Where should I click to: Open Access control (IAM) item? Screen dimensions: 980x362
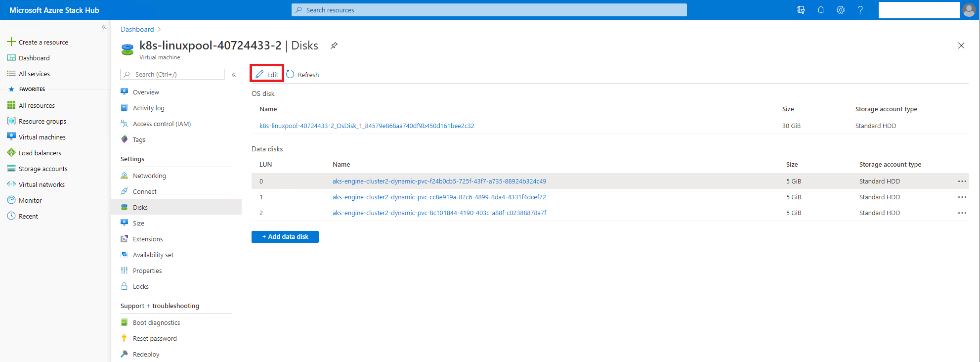162,124
